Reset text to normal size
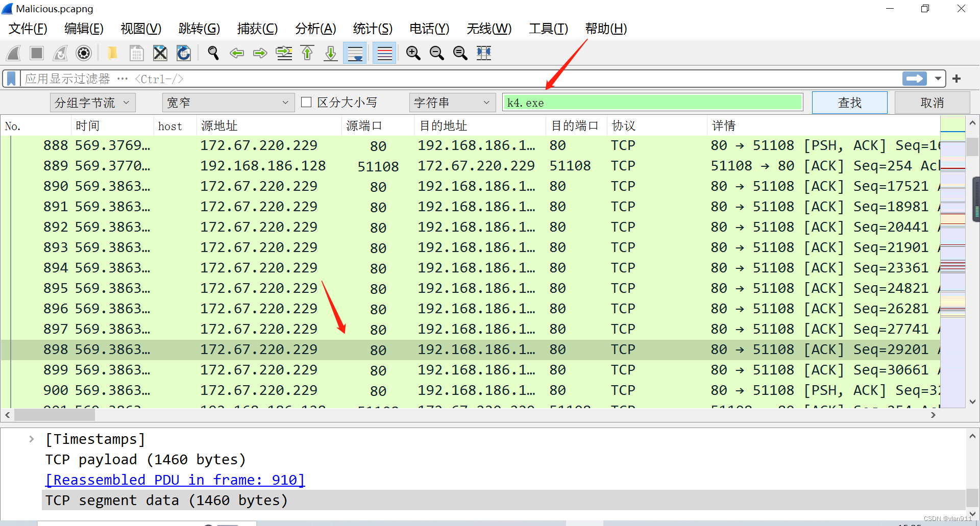 [x=460, y=53]
